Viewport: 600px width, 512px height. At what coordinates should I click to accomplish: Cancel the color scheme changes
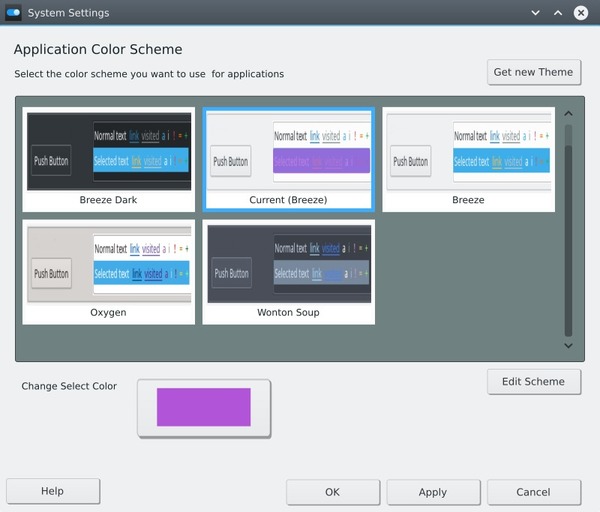pos(533,492)
